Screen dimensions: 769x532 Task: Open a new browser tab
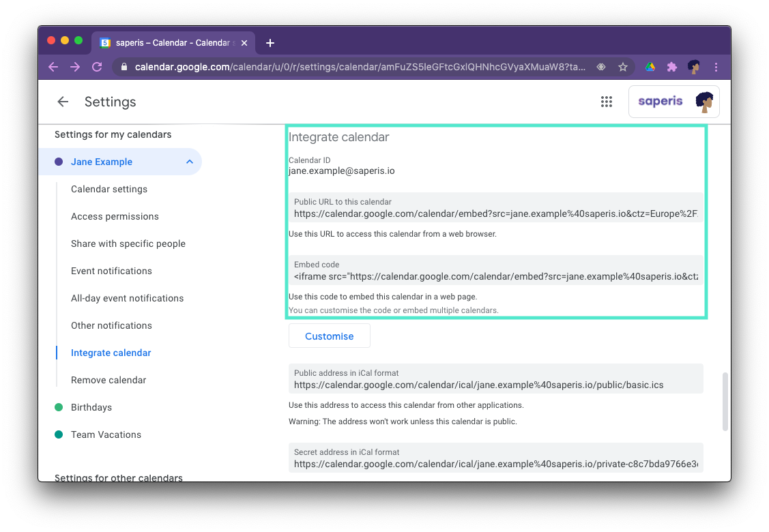(270, 42)
